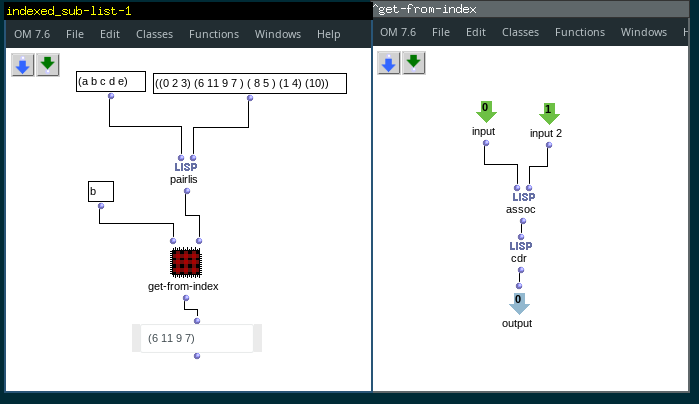Viewport: 699px width, 404px height.
Task: Open File menu in get-from-index window
Action: [x=440, y=32]
